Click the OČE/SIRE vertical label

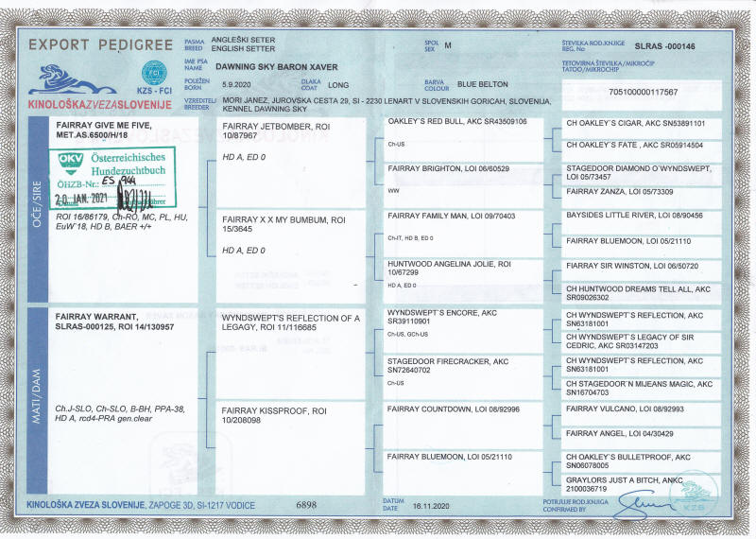tap(37, 204)
